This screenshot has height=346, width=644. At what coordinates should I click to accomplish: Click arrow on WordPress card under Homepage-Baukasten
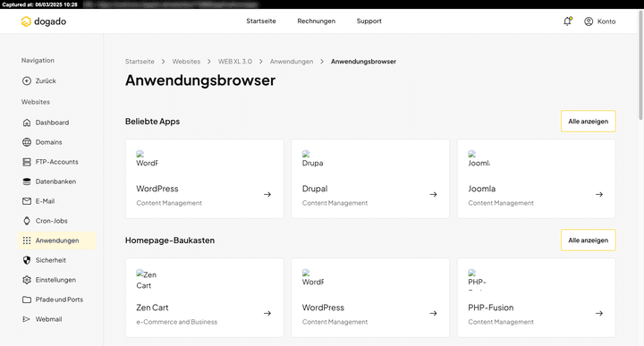click(x=433, y=314)
